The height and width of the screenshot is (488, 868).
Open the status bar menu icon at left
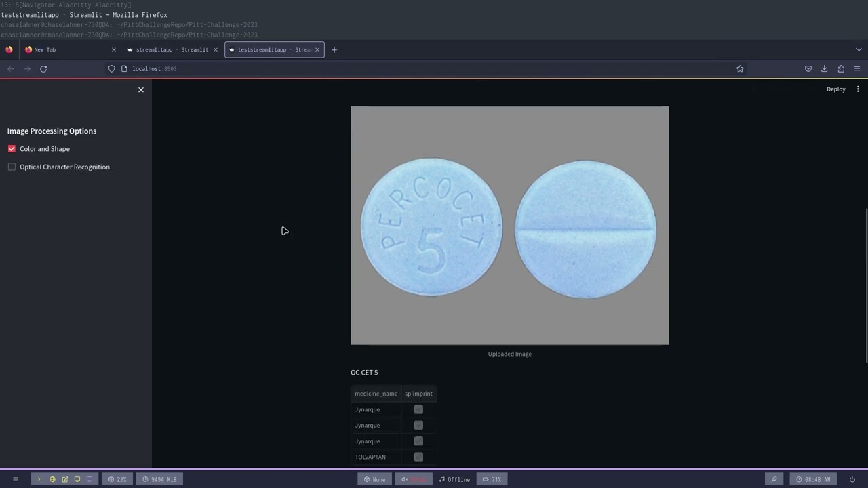[x=15, y=479]
